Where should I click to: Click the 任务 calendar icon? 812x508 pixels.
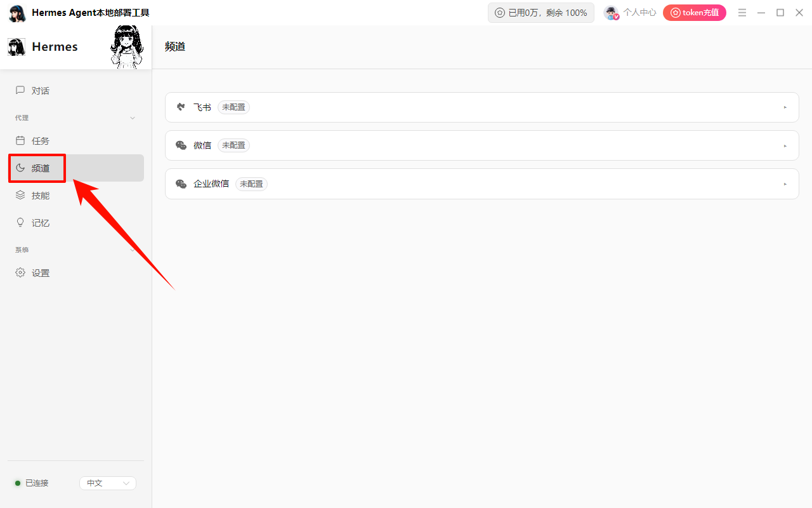pos(20,140)
